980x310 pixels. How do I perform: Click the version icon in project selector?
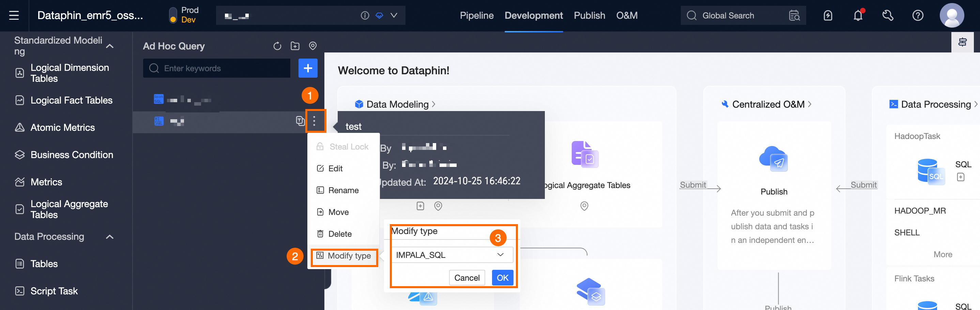[379, 15]
